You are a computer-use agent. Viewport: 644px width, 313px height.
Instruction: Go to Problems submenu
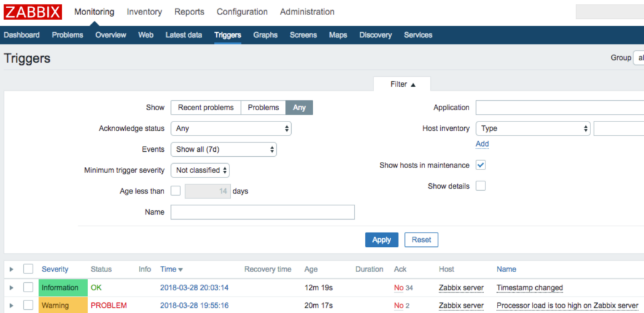[67, 35]
